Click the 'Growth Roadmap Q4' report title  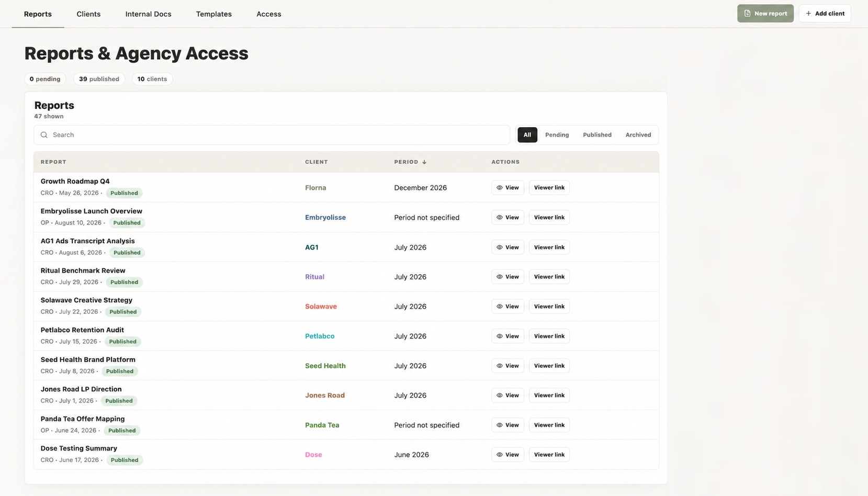pyautogui.click(x=75, y=182)
